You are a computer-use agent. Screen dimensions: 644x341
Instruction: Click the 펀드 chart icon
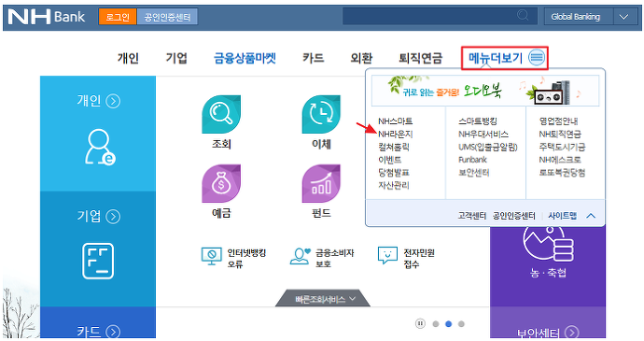pyautogui.click(x=321, y=183)
